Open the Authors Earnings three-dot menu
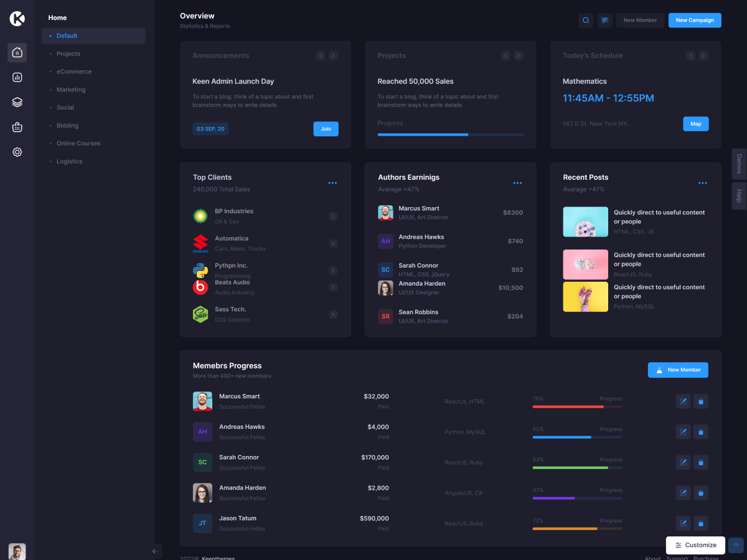This screenshot has height=560, width=747. click(x=517, y=183)
